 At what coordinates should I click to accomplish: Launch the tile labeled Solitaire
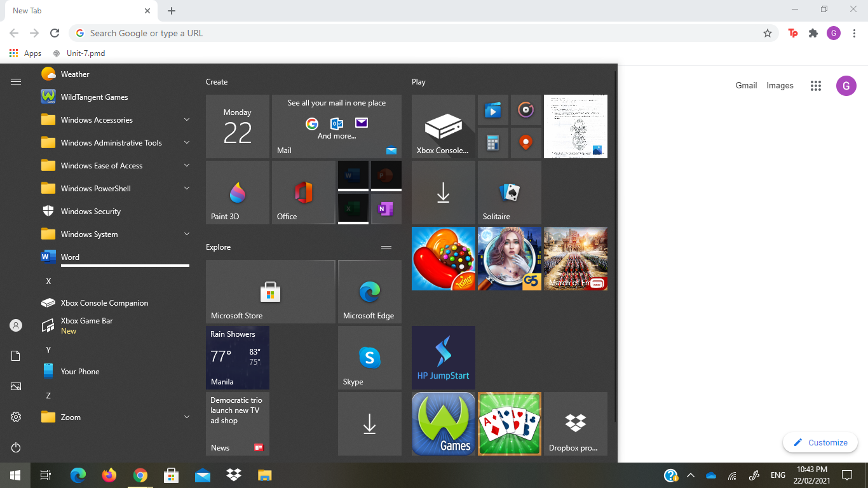[510, 193]
